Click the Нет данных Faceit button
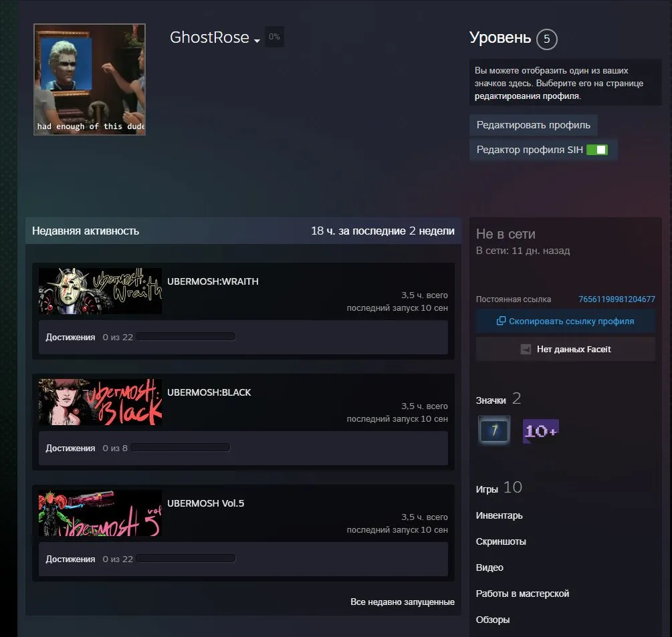This screenshot has width=672, height=637. pos(565,349)
